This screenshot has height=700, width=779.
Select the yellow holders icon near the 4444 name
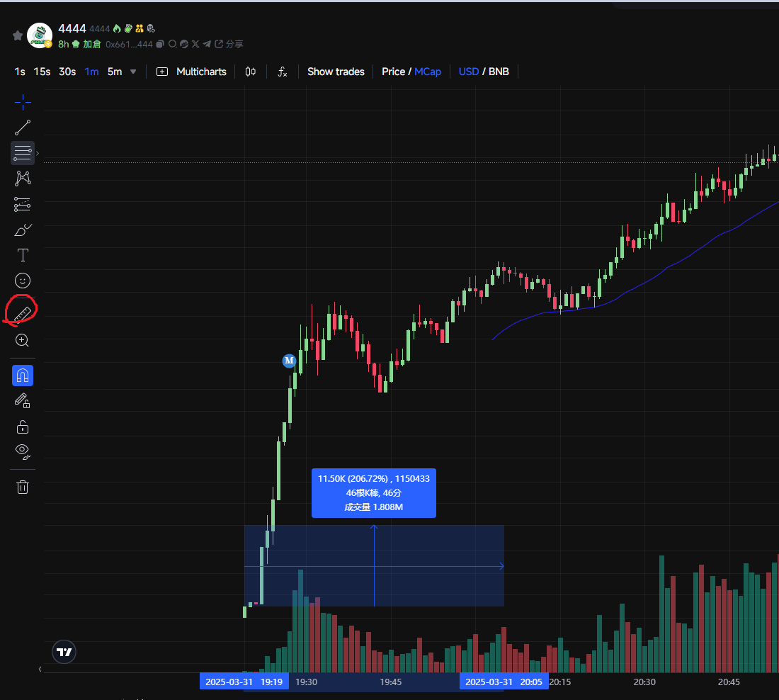[x=140, y=28]
